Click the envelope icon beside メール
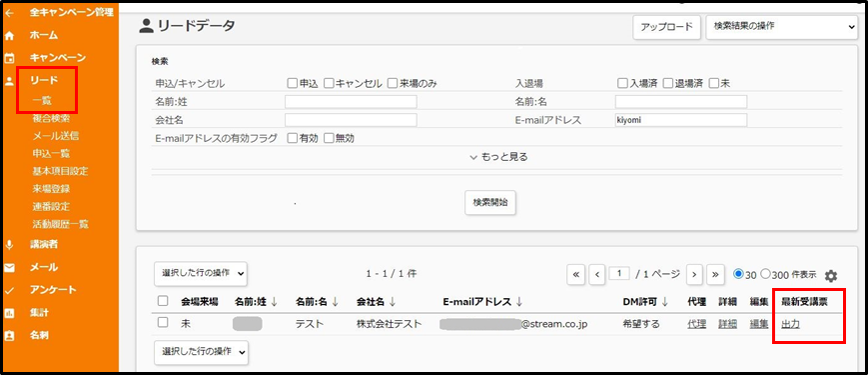This screenshot has height=375, width=868. coord(9,268)
